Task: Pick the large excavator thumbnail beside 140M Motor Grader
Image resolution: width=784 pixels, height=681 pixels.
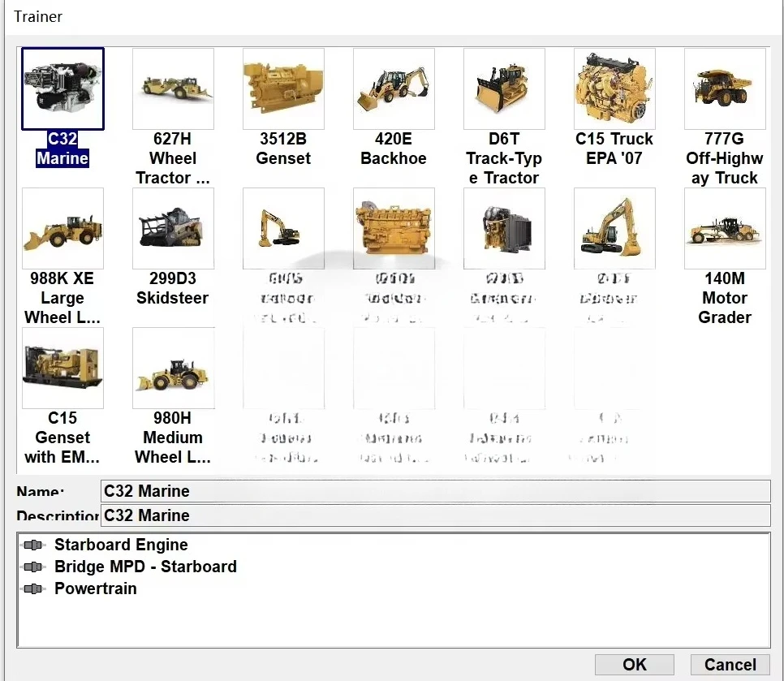Action: 614,229
